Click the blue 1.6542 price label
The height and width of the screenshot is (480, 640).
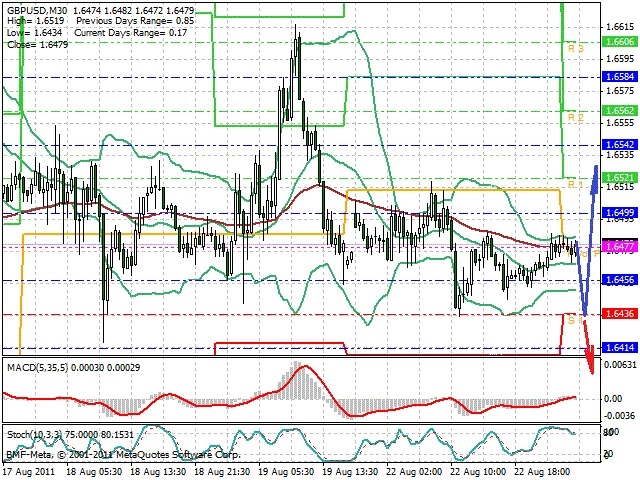pyautogui.click(x=620, y=144)
